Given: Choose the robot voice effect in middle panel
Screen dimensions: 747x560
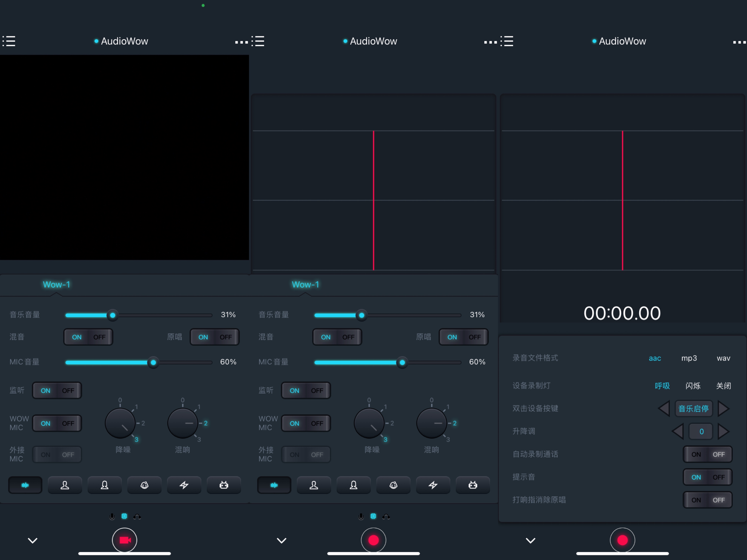Looking at the screenshot, I should click(473, 485).
